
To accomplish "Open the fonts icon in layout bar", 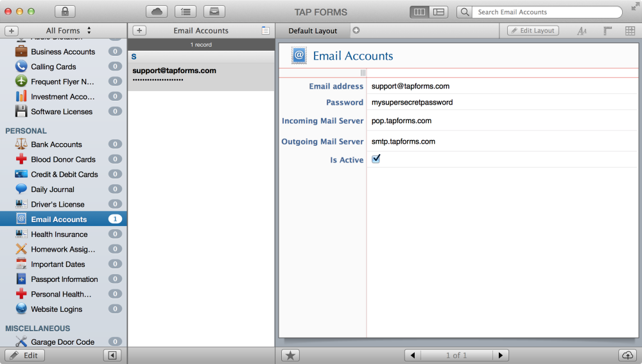I will coord(582,31).
